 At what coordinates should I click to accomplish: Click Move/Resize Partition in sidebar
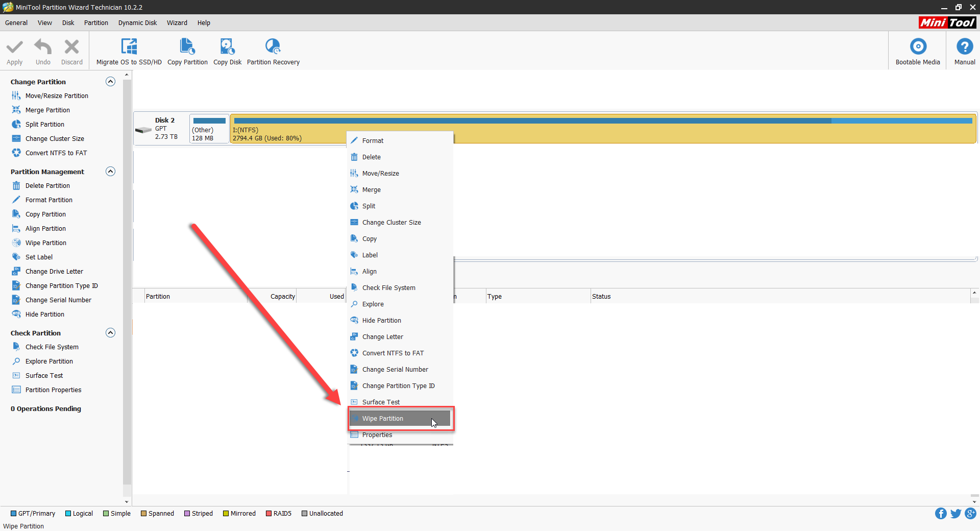click(57, 96)
